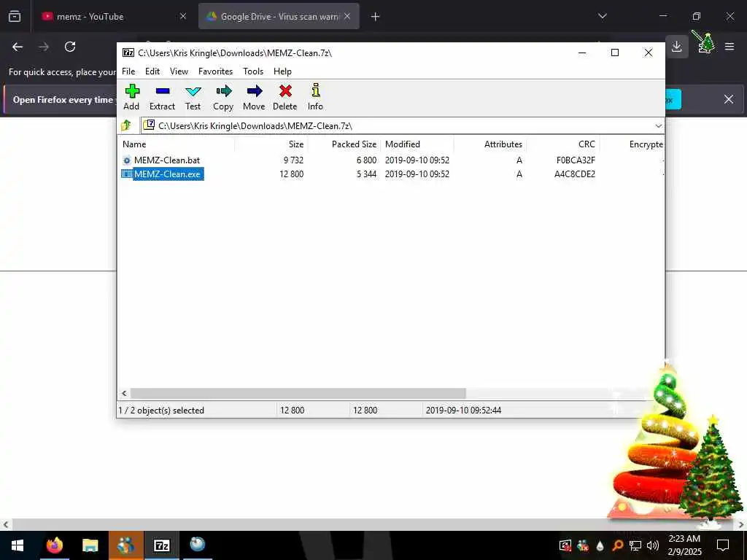
Task: Click the CRC value F0BCA32F
Action: [x=576, y=160]
